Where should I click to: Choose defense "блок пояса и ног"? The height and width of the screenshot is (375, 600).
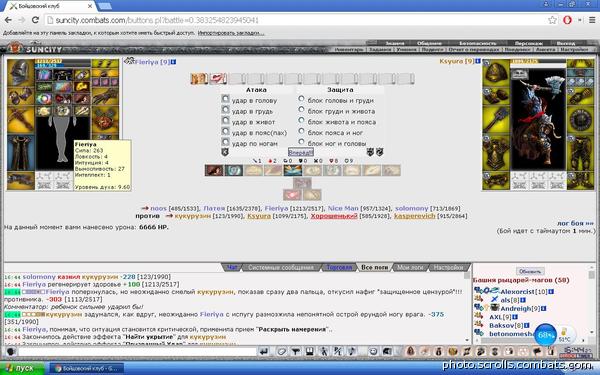tap(302, 131)
